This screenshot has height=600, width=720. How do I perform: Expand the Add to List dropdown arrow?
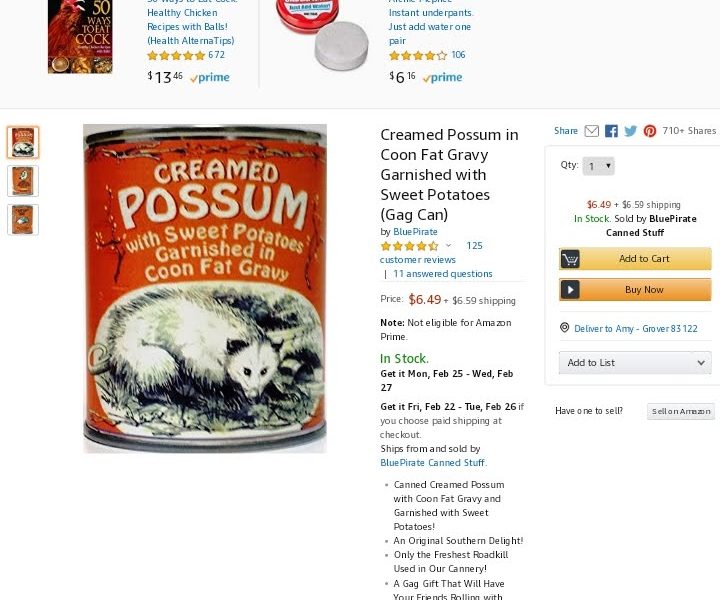tap(701, 363)
